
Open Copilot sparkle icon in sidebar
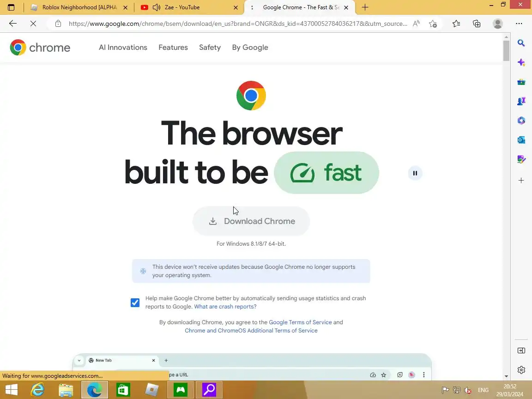(521, 62)
